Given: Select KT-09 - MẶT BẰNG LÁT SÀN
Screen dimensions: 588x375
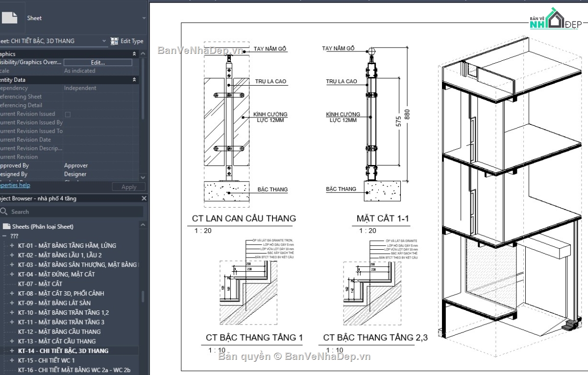Looking at the screenshot, I should tap(55, 303).
